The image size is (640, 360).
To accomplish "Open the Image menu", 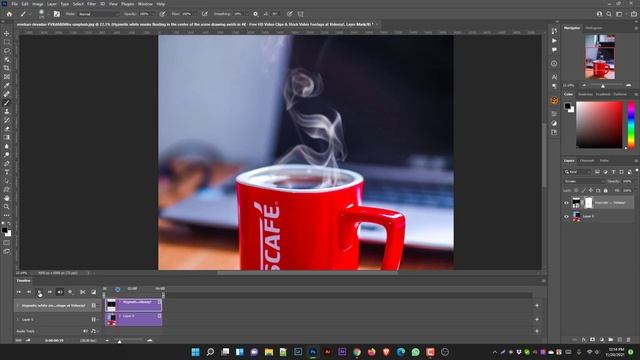I will tap(38, 4).
